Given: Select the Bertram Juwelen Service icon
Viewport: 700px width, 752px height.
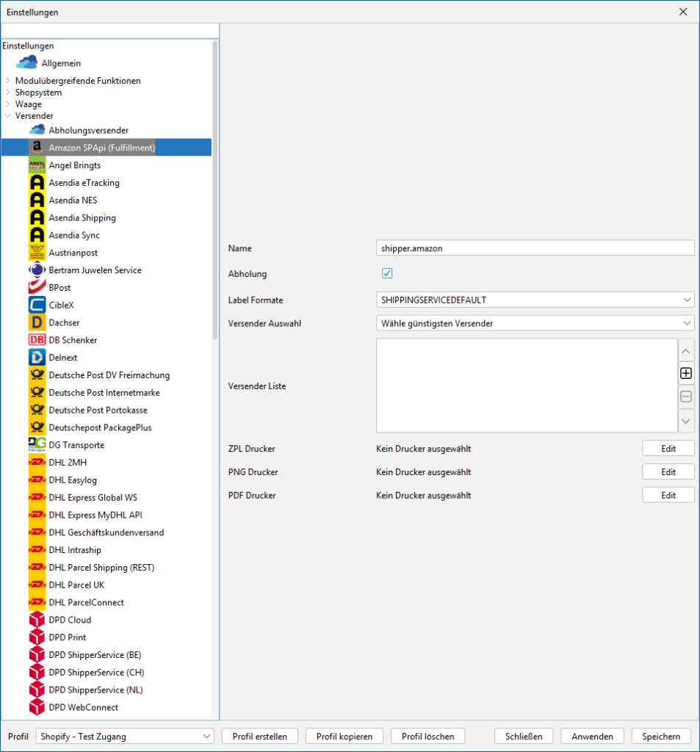Looking at the screenshot, I should (x=37, y=270).
